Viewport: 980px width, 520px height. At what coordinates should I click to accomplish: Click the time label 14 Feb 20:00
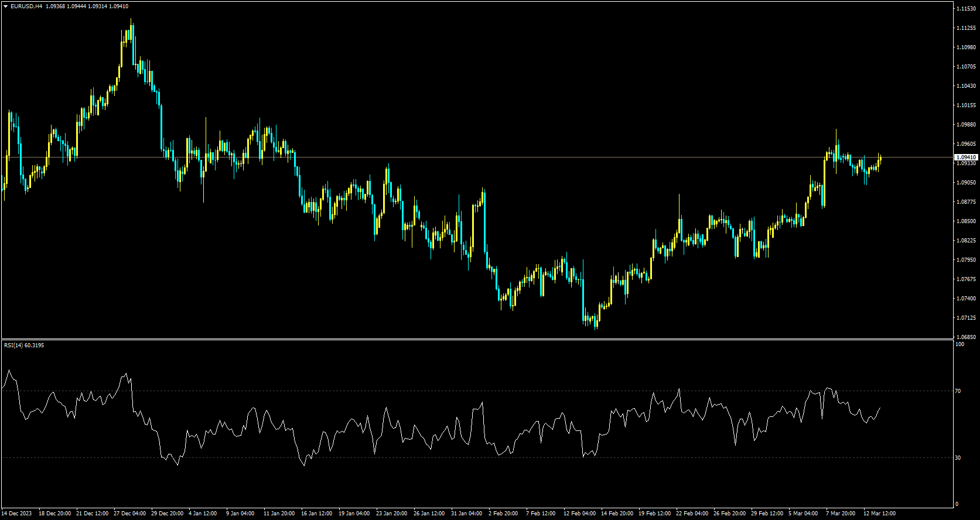pyautogui.click(x=617, y=514)
